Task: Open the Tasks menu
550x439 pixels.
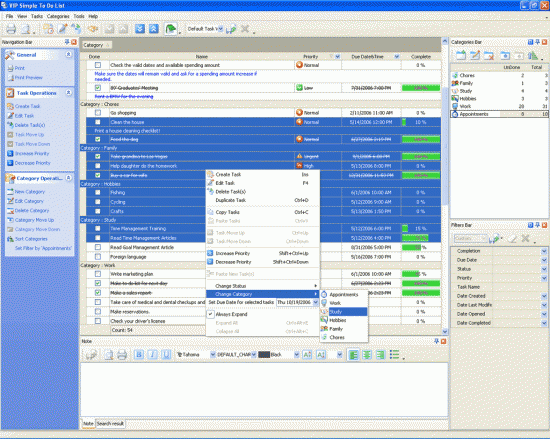Action: pyautogui.click(x=36, y=16)
